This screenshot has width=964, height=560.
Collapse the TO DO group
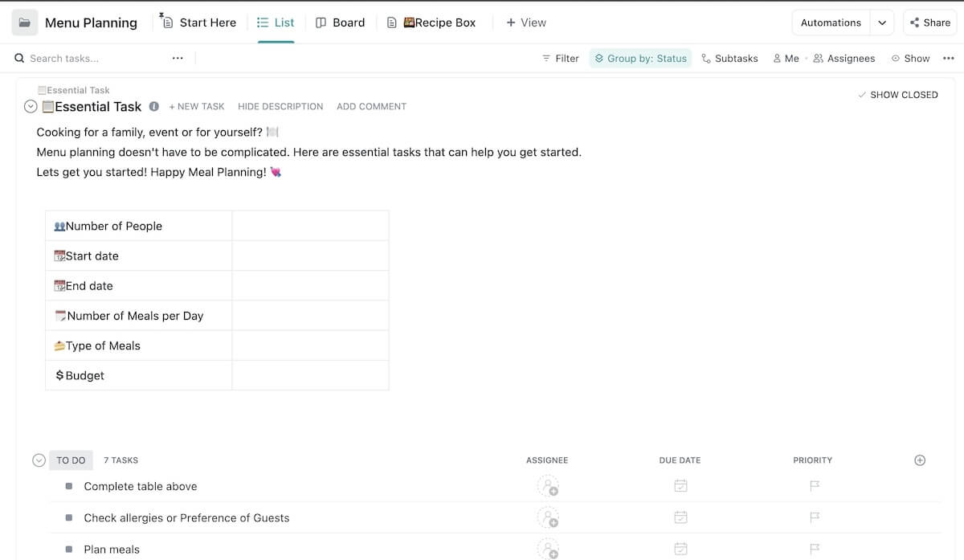click(39, 460)
